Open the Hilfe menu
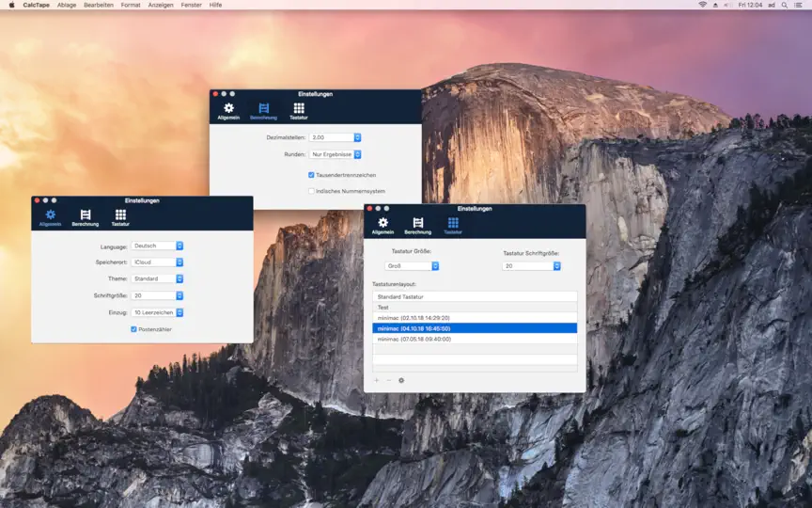Image resolution: width=812 pixels, height=508 pixels. point(215,5)
